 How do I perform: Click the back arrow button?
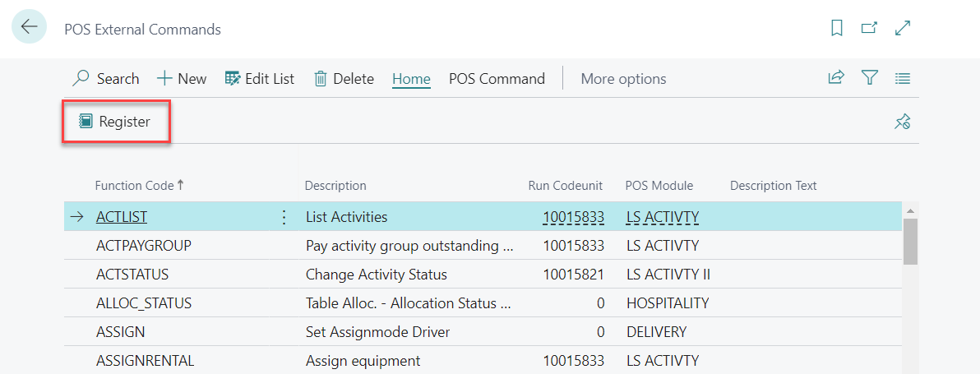29,27
